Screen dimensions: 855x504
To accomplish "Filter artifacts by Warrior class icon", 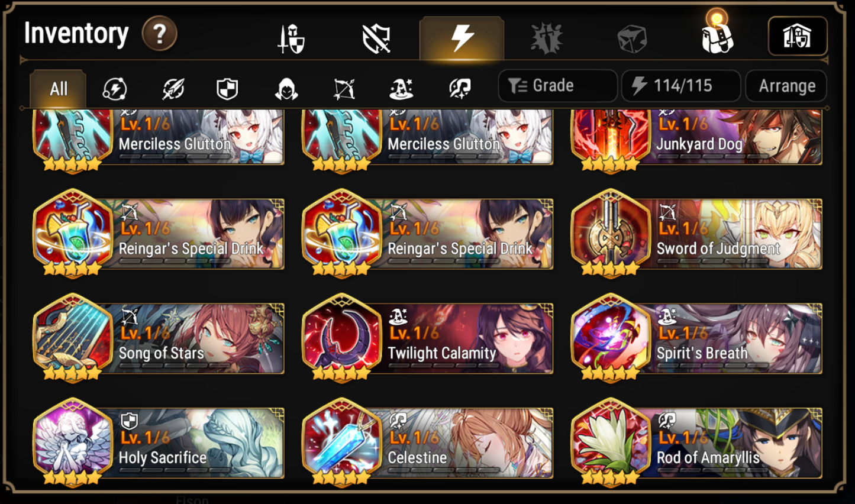I will 173,89.
